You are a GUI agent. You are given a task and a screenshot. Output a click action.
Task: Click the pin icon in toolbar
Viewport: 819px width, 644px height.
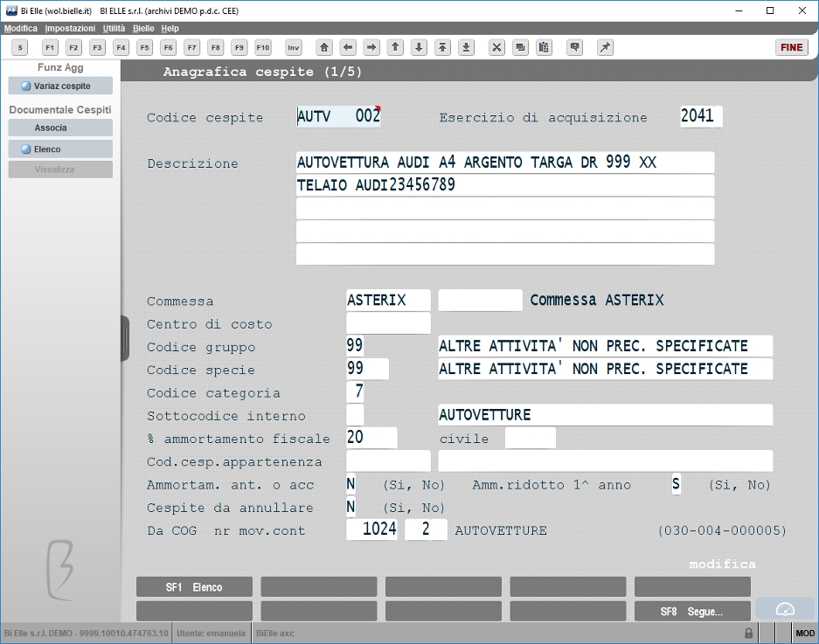(x=605, y=47)
